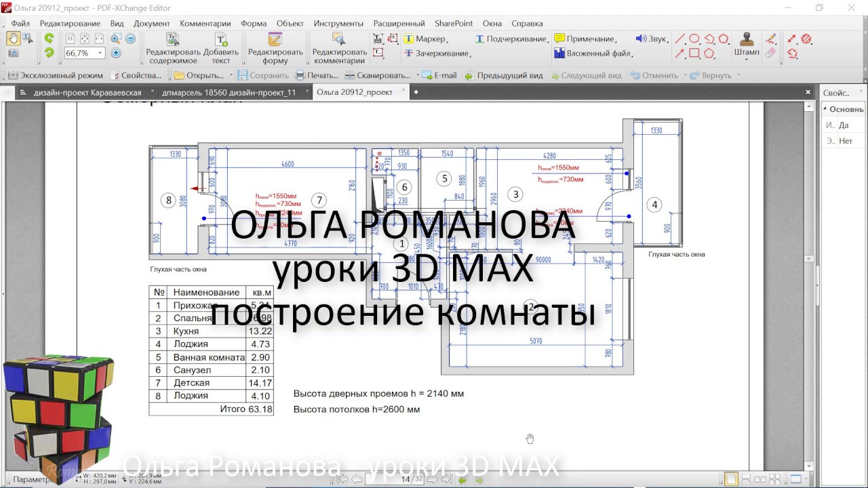The image size is (868, 488).
Task: Select the Text Box tool icon
Action: [378, 53]
